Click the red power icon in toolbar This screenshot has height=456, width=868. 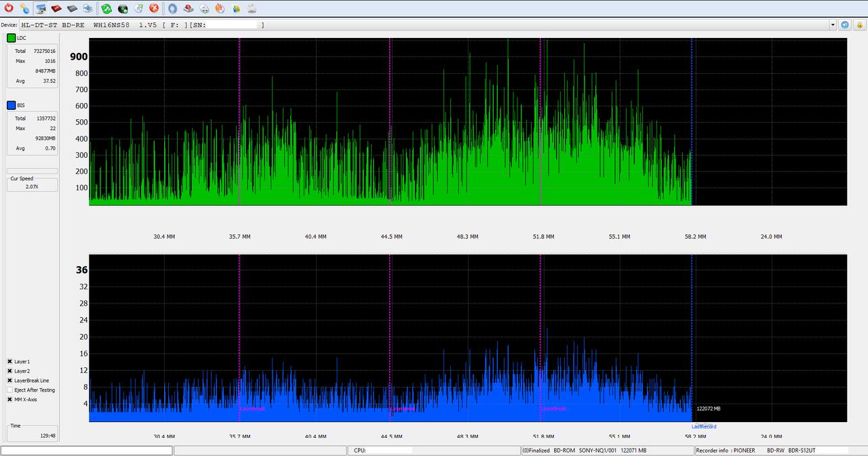point(8,8)
